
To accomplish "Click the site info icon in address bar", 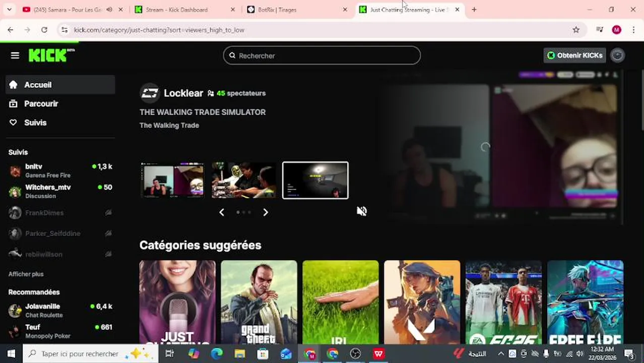I will tap(64, 30).
